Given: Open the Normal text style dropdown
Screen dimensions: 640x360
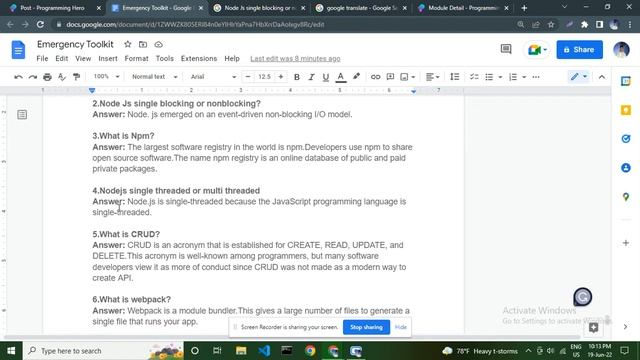Looking at the screenshot, I should coord(154,77).
